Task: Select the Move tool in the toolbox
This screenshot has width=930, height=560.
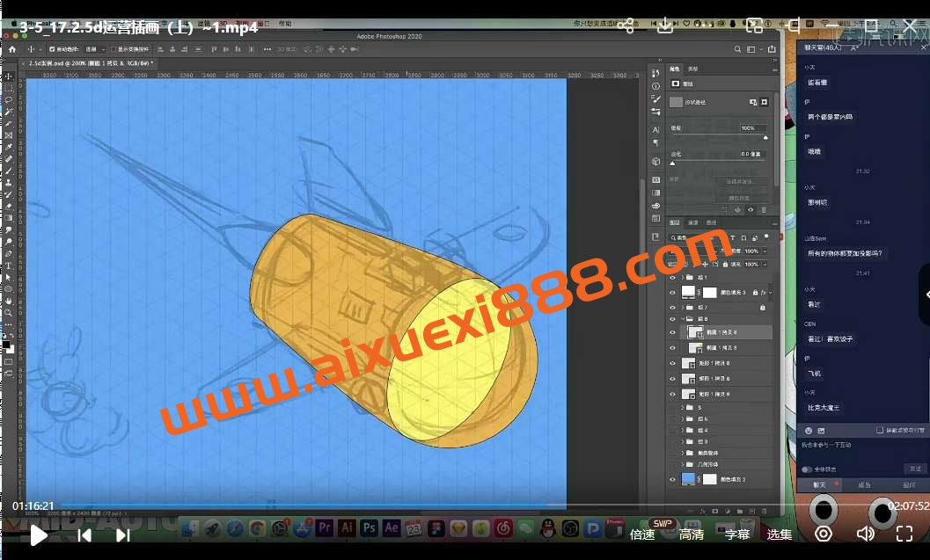Action: click(9, 77)
